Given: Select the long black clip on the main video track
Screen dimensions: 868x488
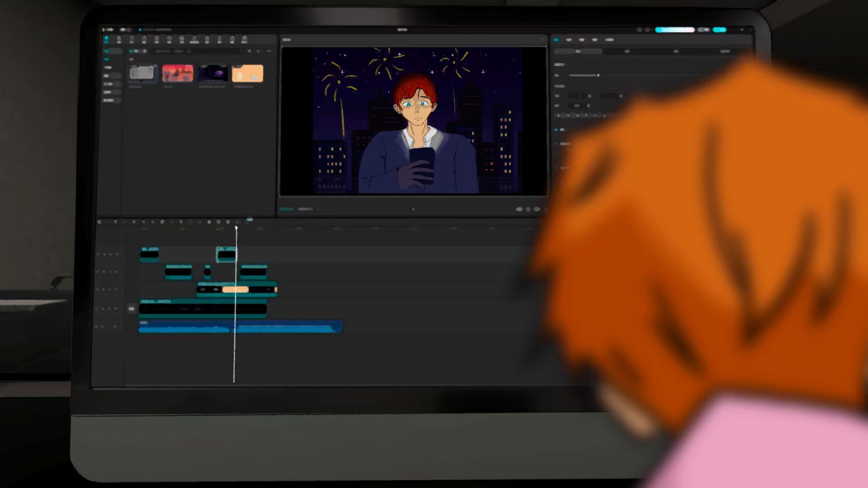Looking at the screenshot, I should (202, 309).
